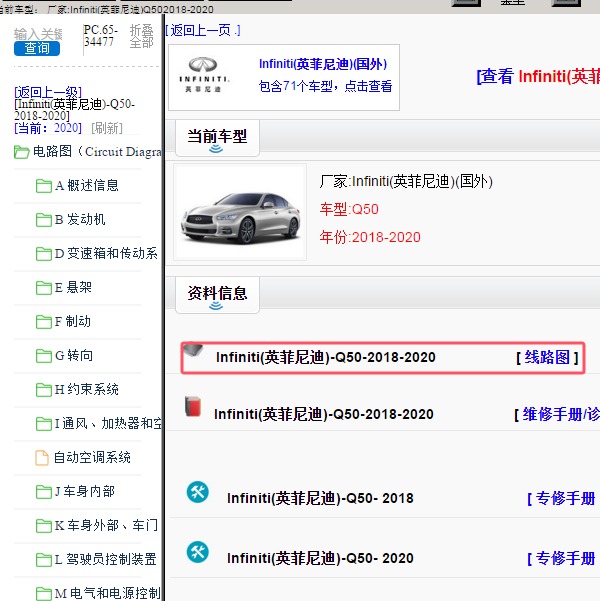Click the 线路图 link for Q50-2018-2020
The image size is (600, 601).
pyautogui.click(x=547, y=358)
